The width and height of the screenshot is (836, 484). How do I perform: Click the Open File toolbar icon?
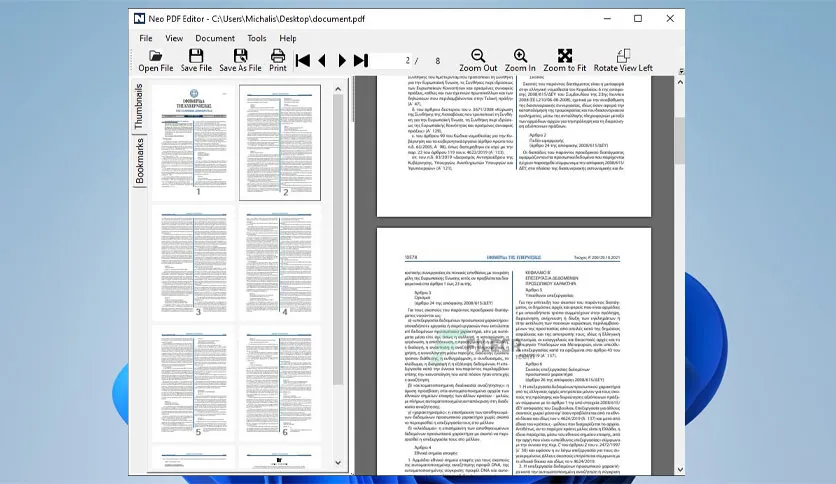tap(155, 55)
